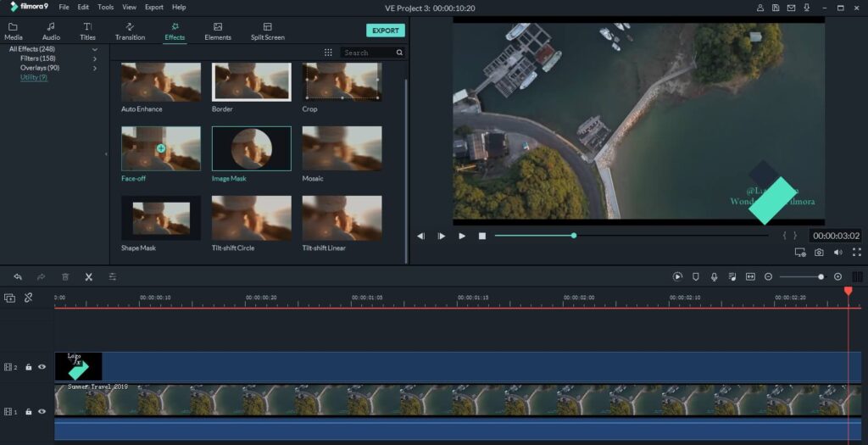
Task: Click the fullscreen preview icon
Action: 856,253
